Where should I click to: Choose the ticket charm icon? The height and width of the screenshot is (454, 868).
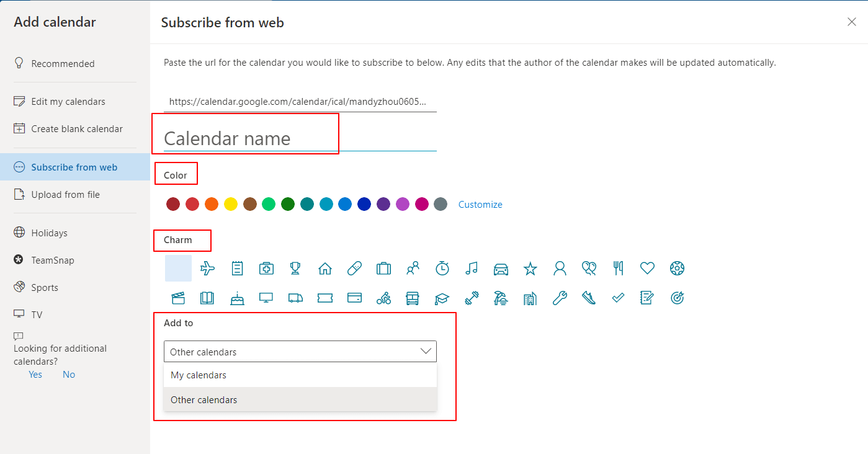click(x=325, y=298)
